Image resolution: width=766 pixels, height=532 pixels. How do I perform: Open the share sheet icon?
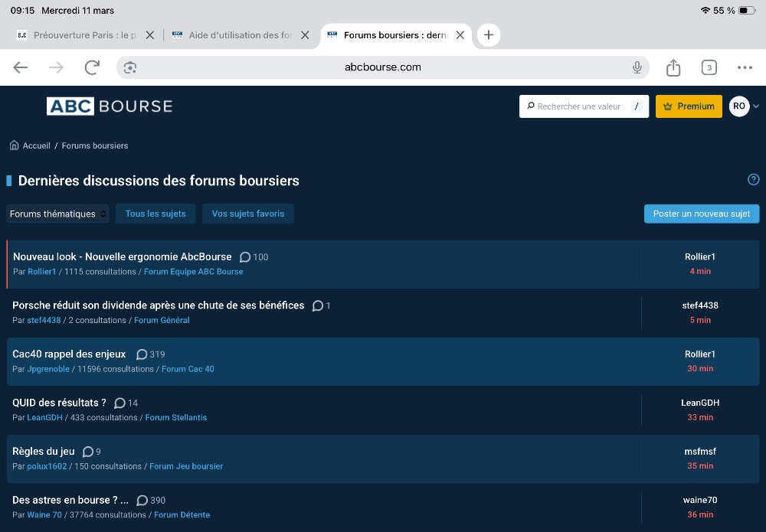pyautogui.click(x=673, y=67)
